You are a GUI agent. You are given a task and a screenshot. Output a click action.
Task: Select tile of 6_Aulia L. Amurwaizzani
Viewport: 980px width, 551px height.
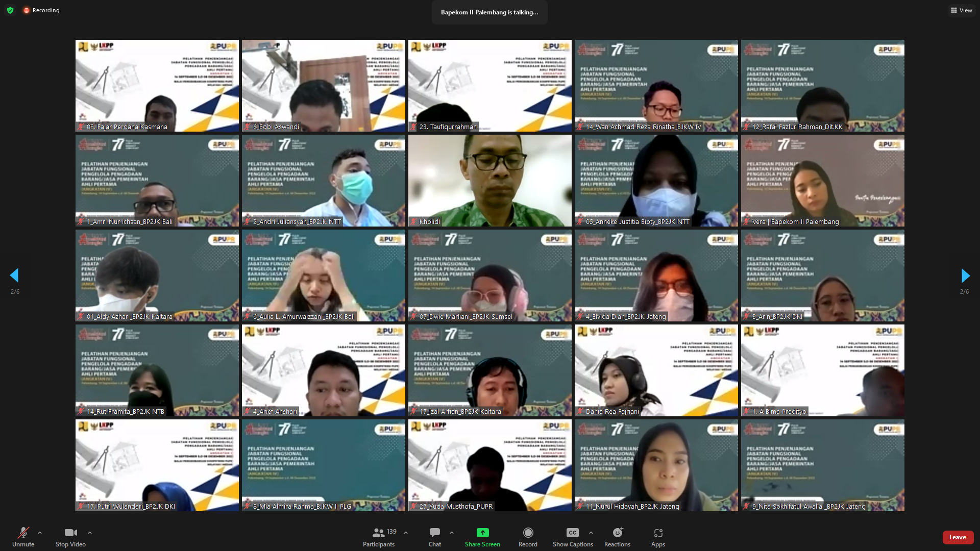point(324,275)
